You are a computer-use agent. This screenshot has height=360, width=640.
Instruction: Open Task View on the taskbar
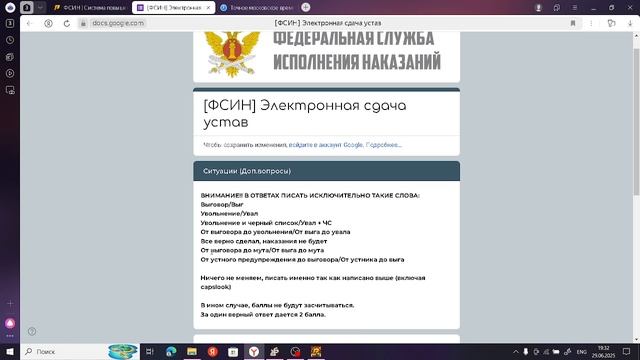pos(150,351)
